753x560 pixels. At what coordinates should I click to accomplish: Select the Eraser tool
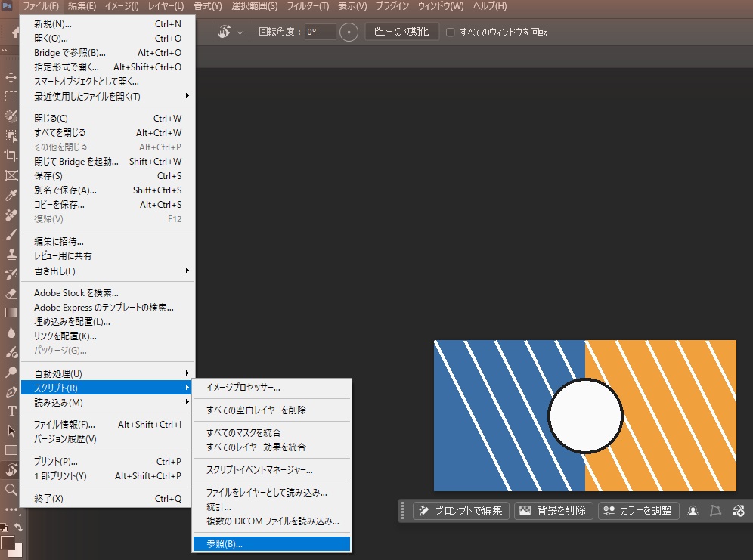(x=11, y=293)
